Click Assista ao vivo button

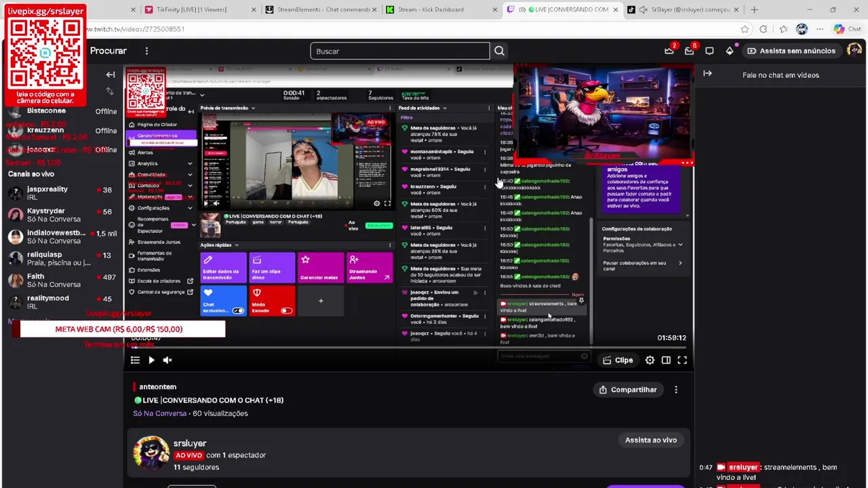coord(651,440)
